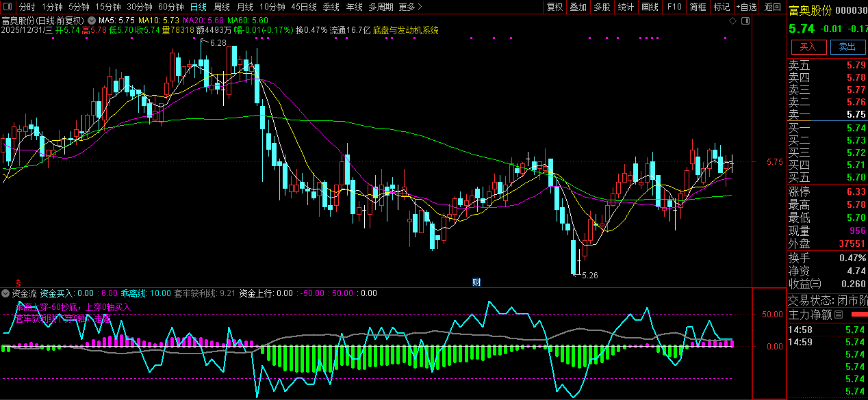Viewport: 868px width, 400px height.
Task: Open the blue 财 financial marker icon
Action: point(477,282)
